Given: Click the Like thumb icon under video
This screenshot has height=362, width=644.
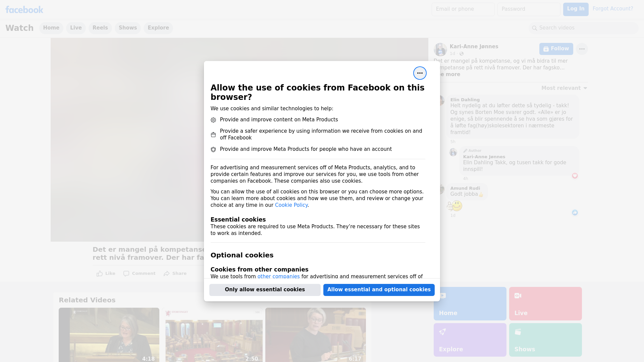Looking at the screenshot, I should pyautogui.click(x=100, y=274).
